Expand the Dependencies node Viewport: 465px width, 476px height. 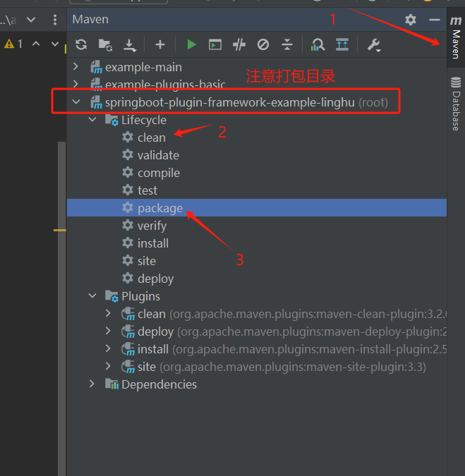click(x=92, y=384)
